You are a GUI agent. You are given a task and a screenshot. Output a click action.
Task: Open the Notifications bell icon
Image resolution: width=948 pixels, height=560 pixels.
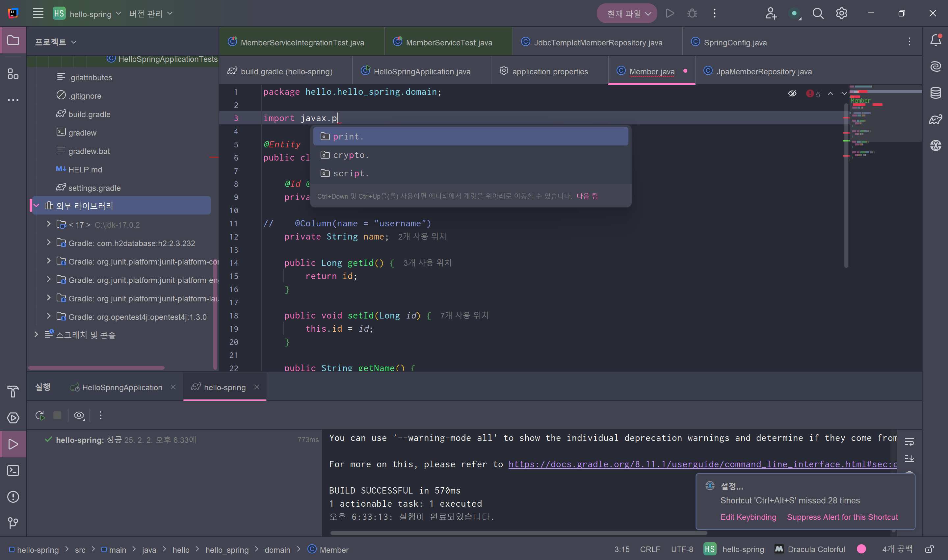tap(935, 40)
